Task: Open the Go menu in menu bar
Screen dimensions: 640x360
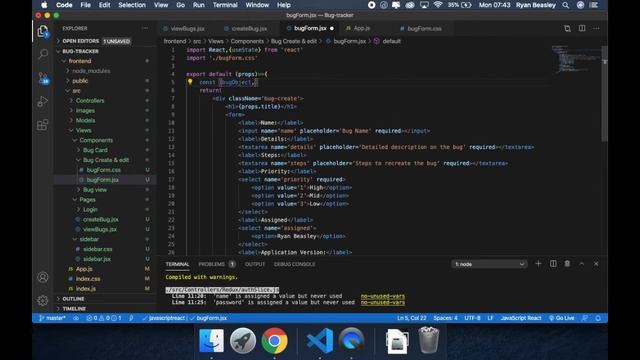Action: (x=180, y=5)
